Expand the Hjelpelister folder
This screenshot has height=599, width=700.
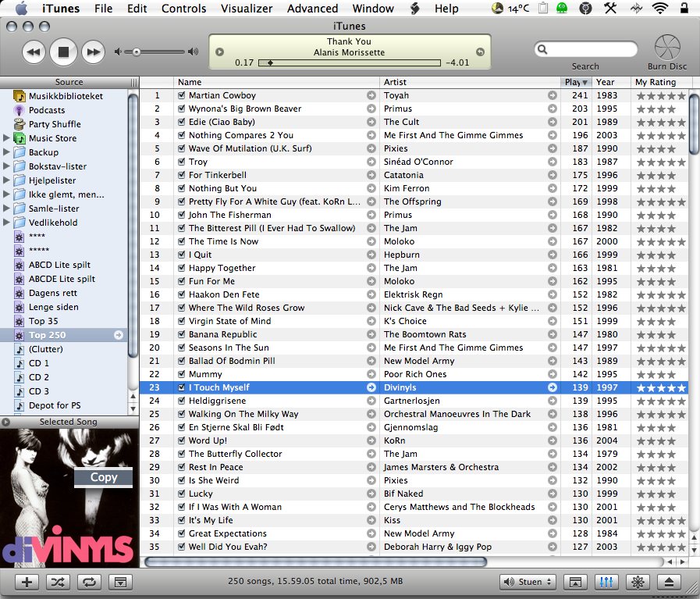tap(6, 180)
